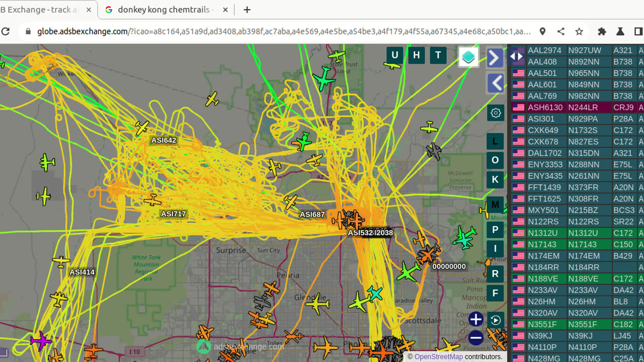Toggle the I map button
644x362 pixels.
pos(495,248)
